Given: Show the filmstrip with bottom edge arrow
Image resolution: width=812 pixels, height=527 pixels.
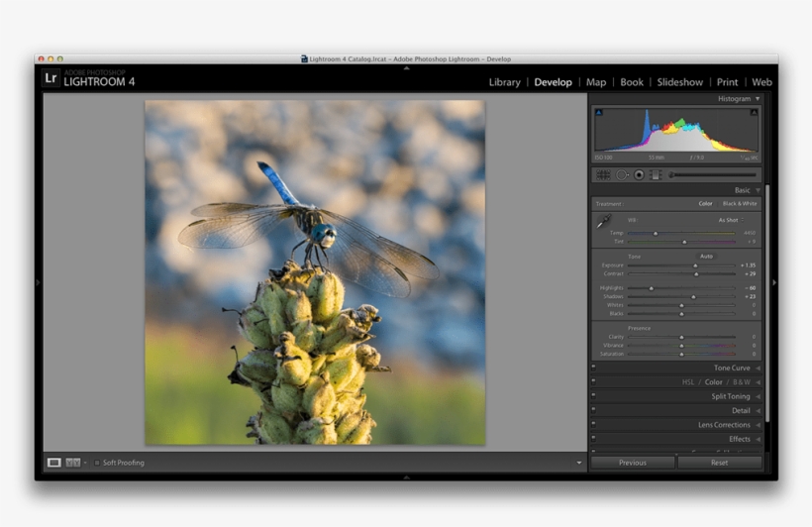Looking at the screenshot, I should coord(407,477).
